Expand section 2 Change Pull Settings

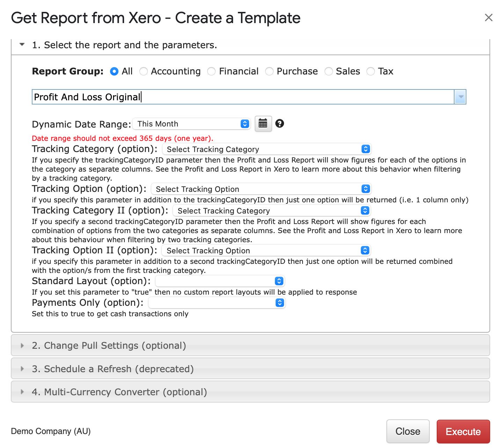coord(250,346)
